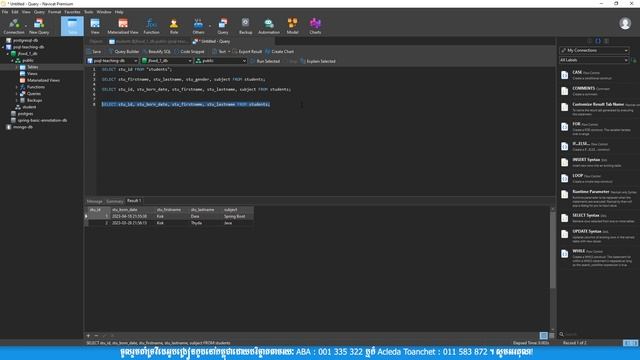Viewport: 640px width, 360px height.
Task: Open the LOOP snippet
Action: [x=598, y=178]
